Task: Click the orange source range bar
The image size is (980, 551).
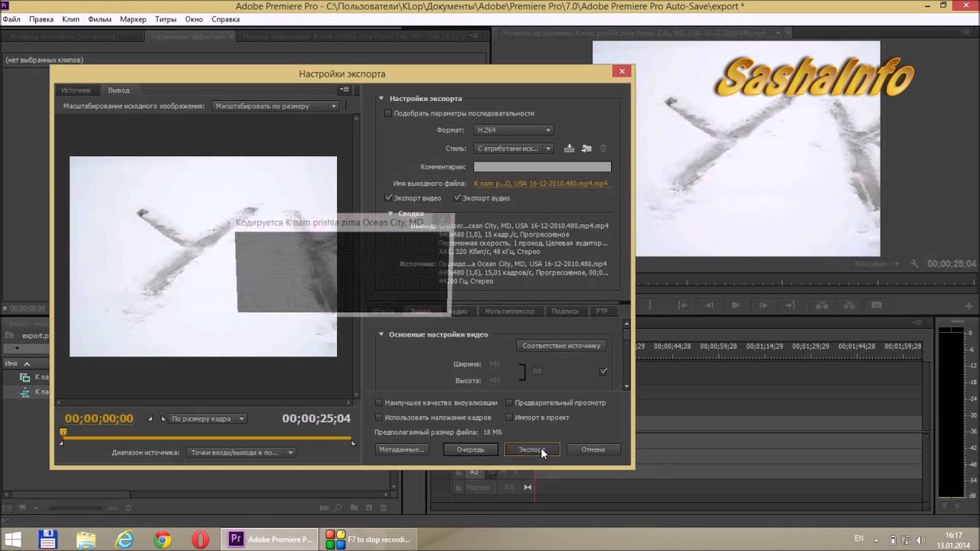Action: [208, 439]
